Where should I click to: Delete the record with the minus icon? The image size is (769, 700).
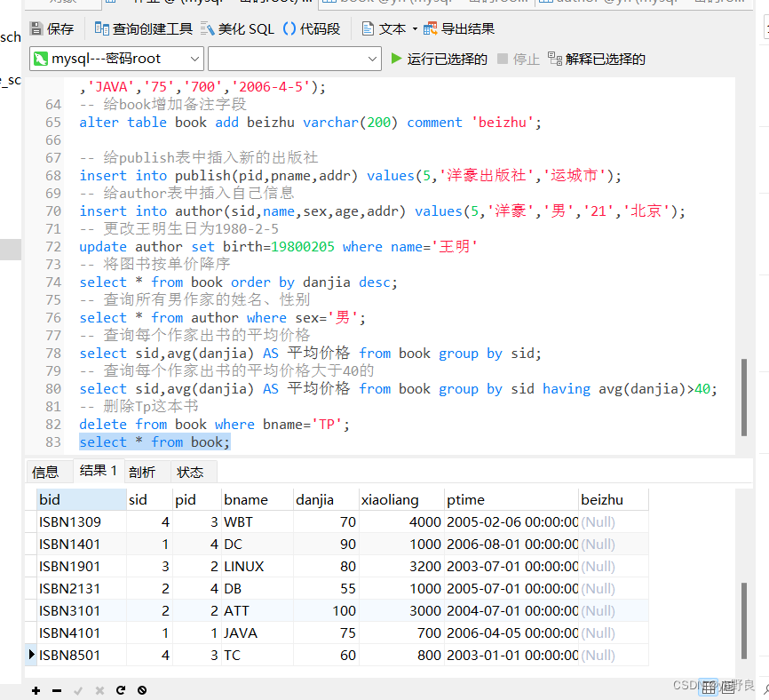[x=57, y=691]
